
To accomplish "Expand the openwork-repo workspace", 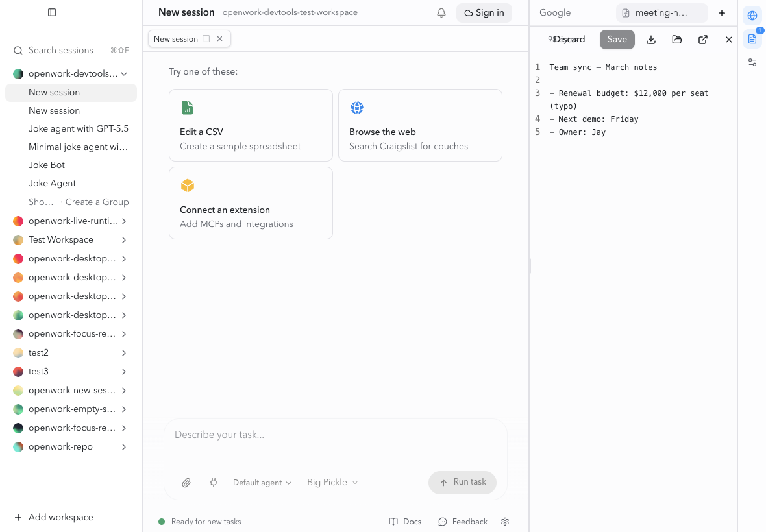I will (124, 447).
